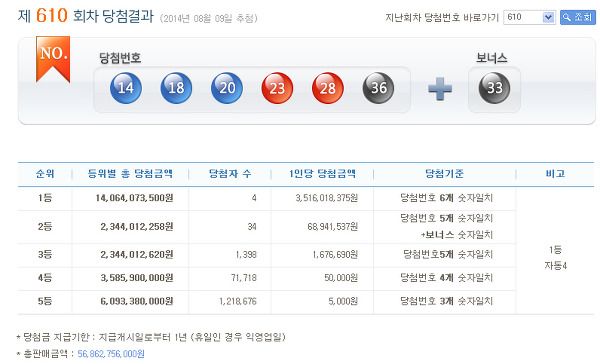Select per-person prize 50,000원
This screenshot has width=600, height=364.
pyautogui.click(x=341, y=277)
